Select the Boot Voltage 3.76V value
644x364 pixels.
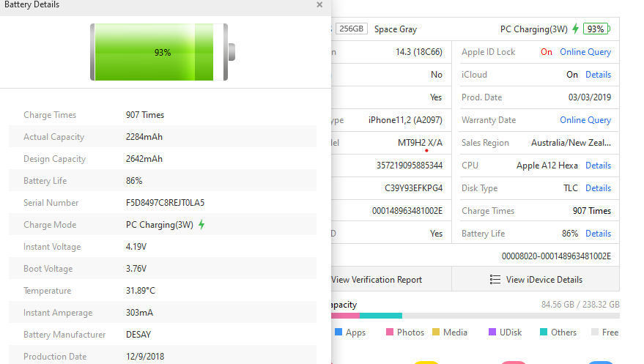(136, 269)
